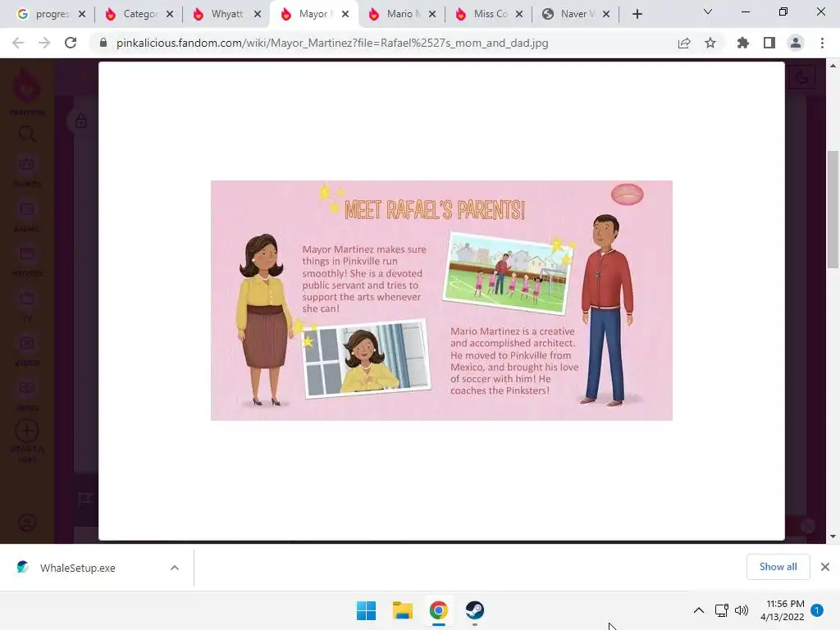
Task: Click Chrome icon in taskbar
Action: coord(438,610)
